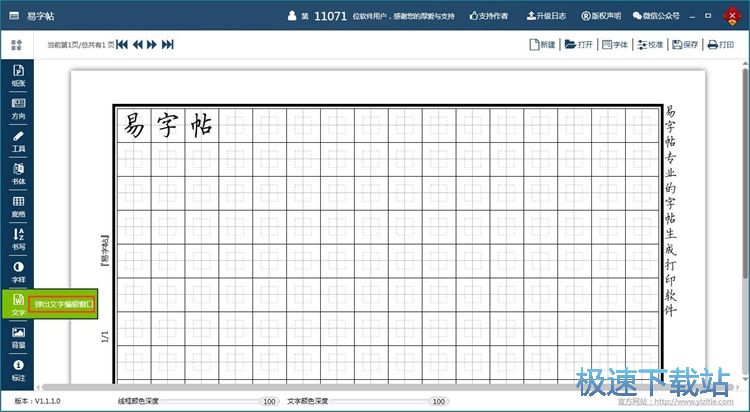The height and width of the screenshot is (412, 750).
Task: Click the 支持作者 support author link
Action: (489, 16)
